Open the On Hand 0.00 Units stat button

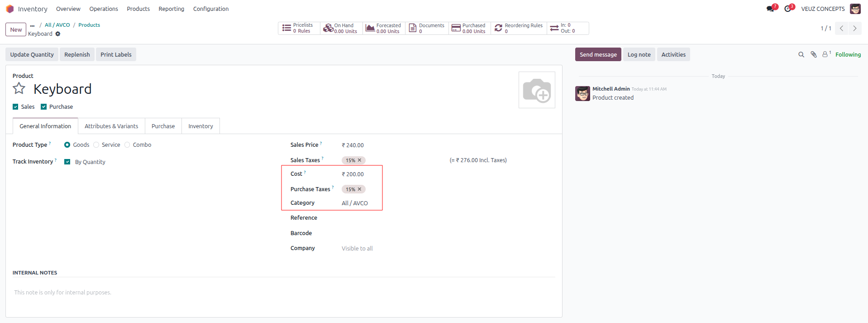pyautogui.click(x=341, y=28)
